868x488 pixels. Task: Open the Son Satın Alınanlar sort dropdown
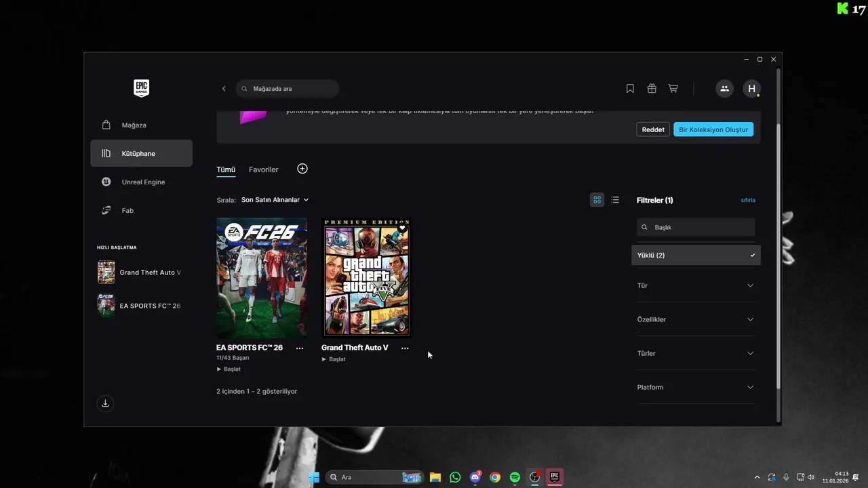pos(275,200)
